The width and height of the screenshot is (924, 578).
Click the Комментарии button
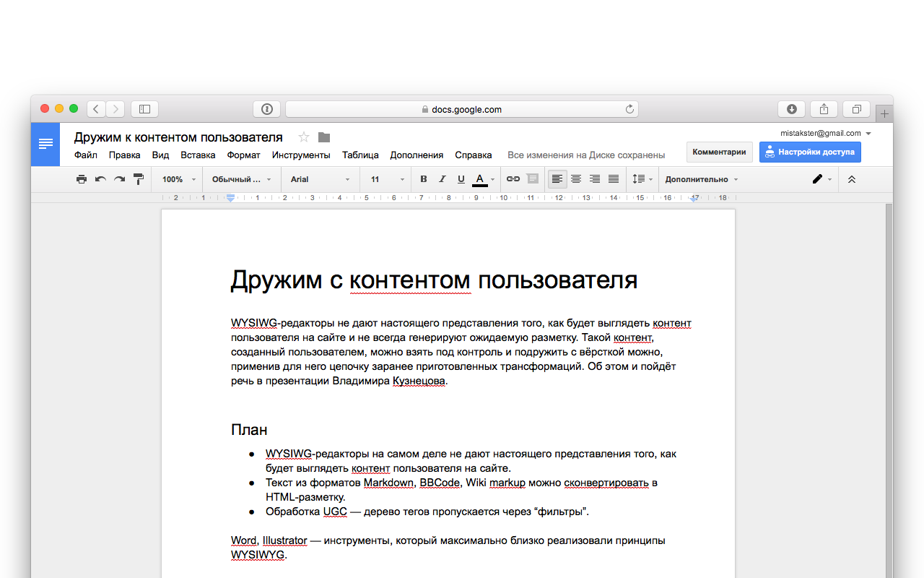coord(719,152)
